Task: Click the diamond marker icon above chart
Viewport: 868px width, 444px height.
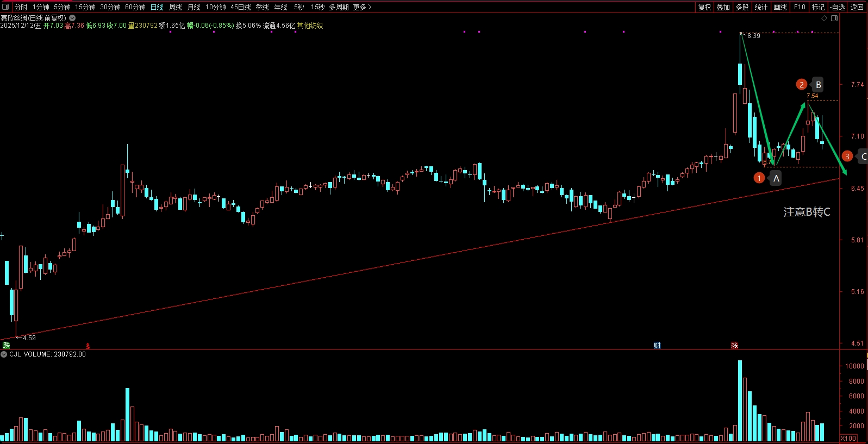Action: tap(825, 18)
